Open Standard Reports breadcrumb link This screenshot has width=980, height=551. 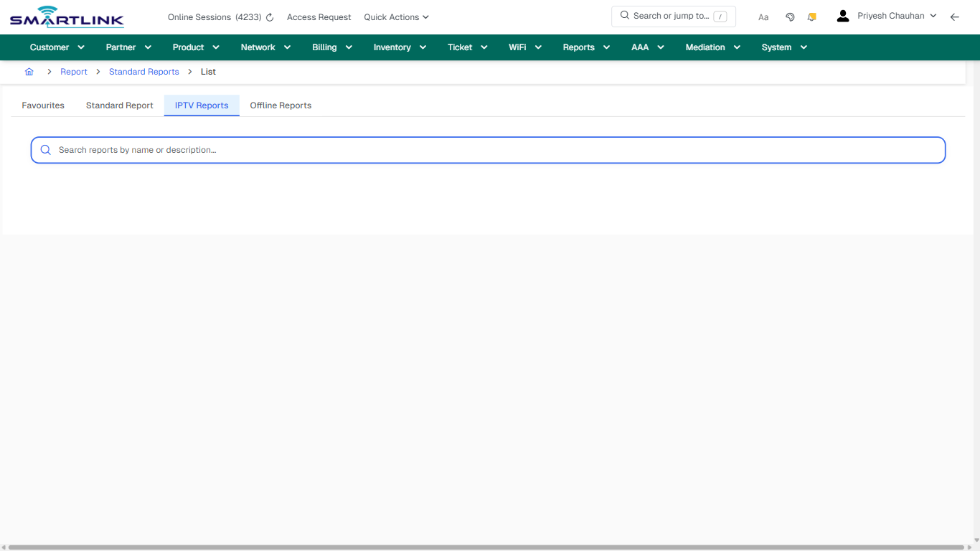(x=143, y=72)
